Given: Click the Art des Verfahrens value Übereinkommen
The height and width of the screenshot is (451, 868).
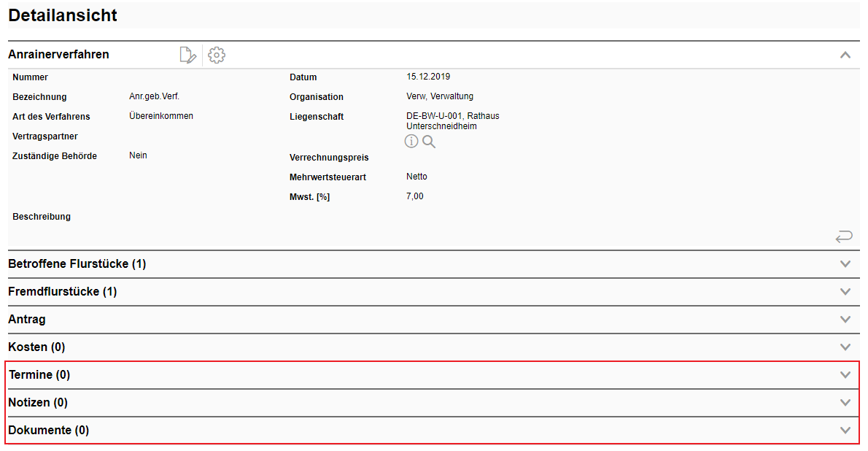Looking at the screenshot, I should tap(161, 116).
